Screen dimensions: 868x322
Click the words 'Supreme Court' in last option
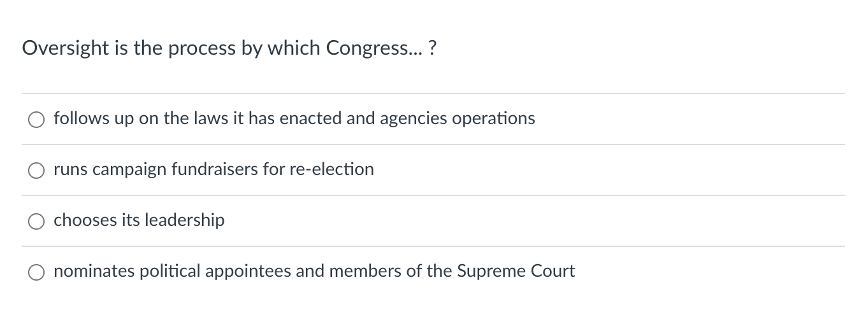(516, 271)
